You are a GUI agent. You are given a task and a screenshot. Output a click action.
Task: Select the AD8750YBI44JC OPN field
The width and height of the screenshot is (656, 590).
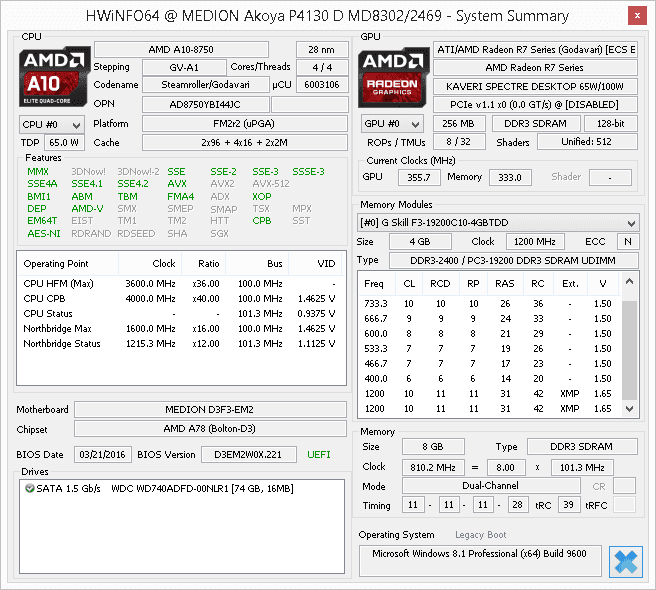[205, 105]
